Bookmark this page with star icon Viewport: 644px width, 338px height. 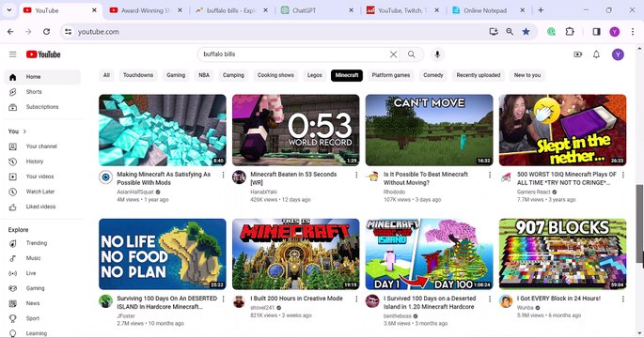[526, 32]
